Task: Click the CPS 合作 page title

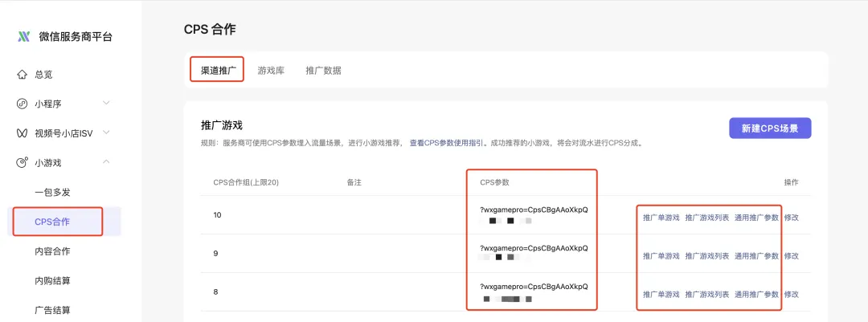Action: pos(210,30)
